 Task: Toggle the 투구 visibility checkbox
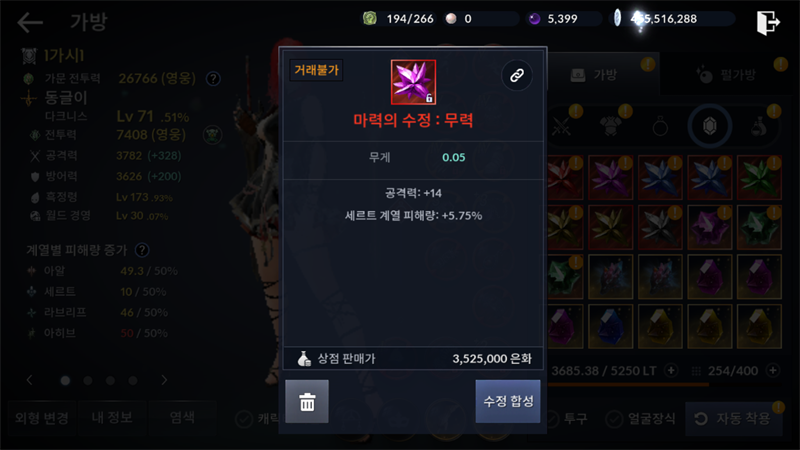coord(552,419)
